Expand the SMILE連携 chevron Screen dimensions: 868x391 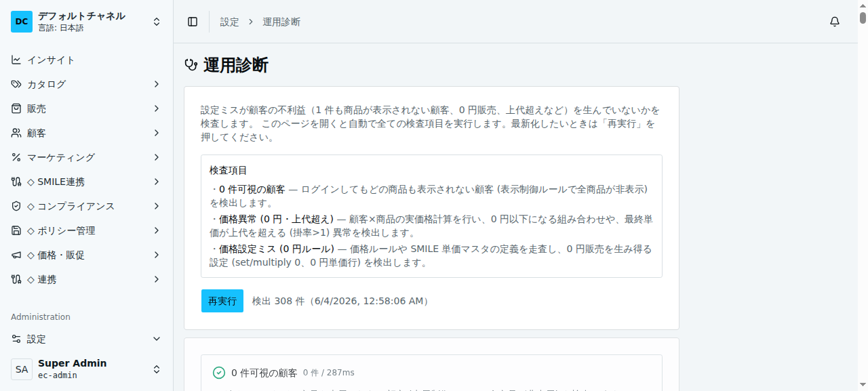click(157, 182)
